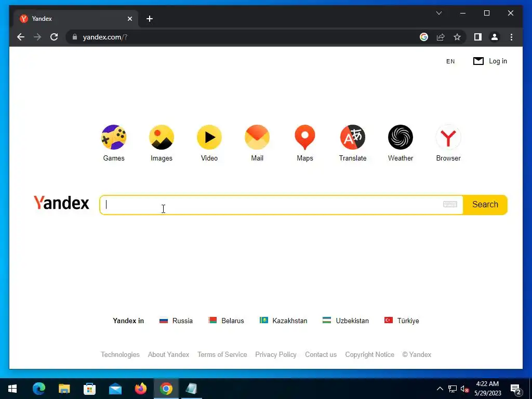Open the EN language selector
Screen dimensions: 532x399
coord(450,61)
